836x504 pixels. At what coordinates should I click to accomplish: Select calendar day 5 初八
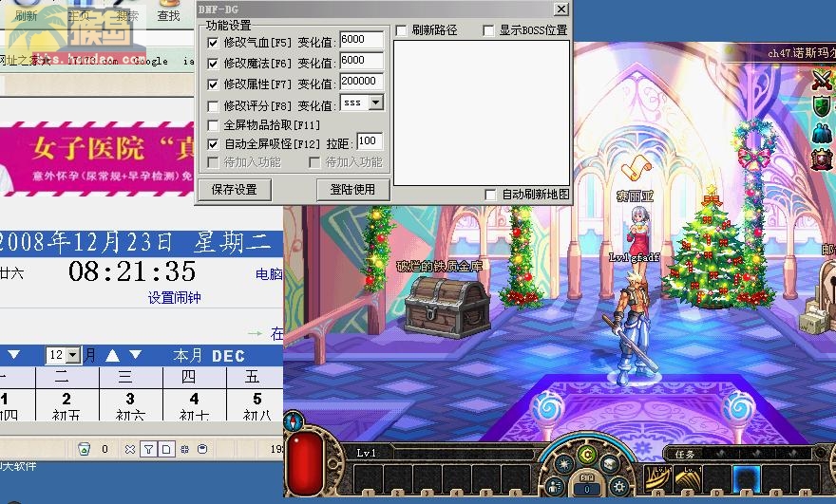tap(255, 405)
